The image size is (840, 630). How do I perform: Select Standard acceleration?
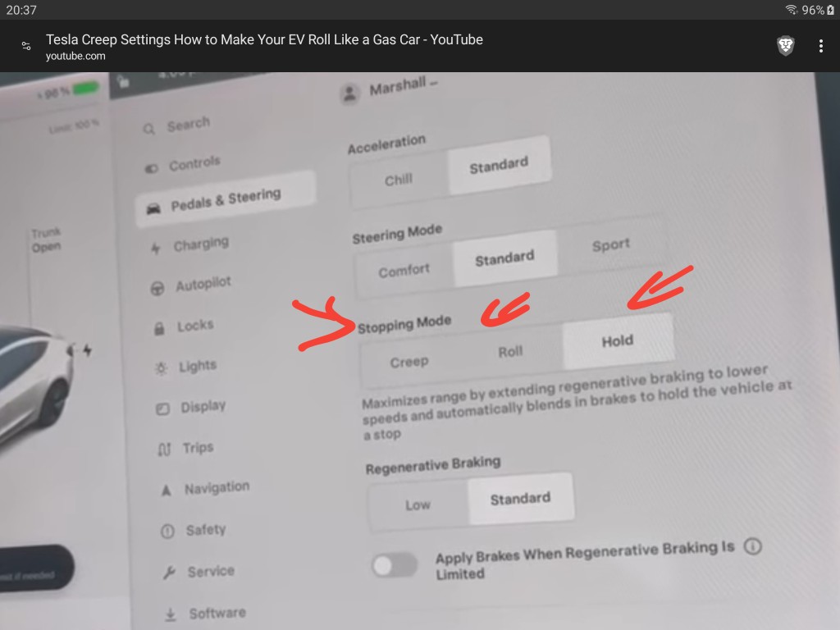coord(499,166)
